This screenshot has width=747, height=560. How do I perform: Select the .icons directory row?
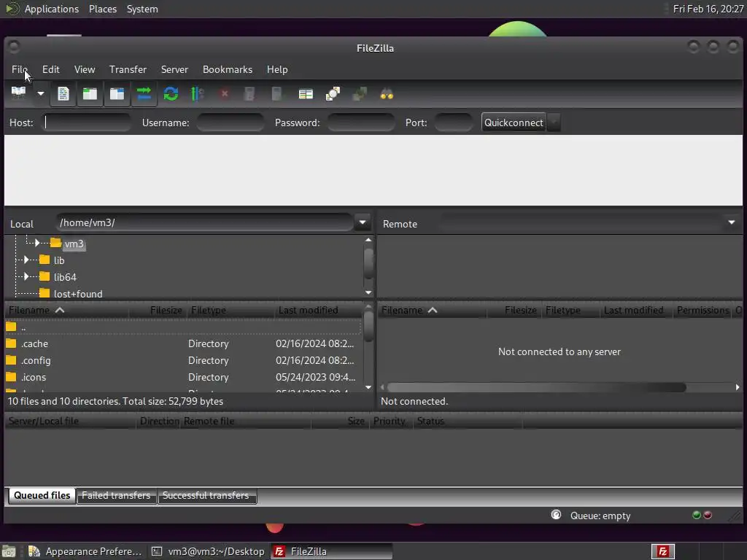(x=183, y=377)
